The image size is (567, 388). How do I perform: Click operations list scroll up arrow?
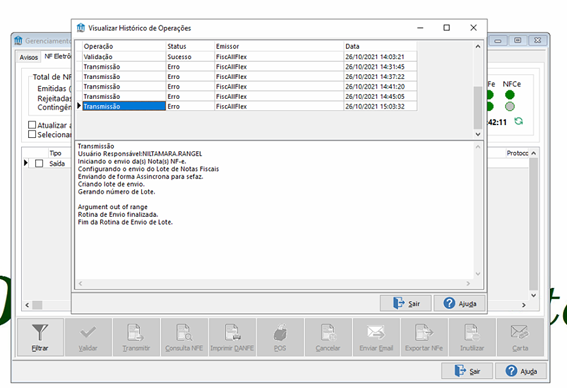pyautogui.click(x=478, y=47)
